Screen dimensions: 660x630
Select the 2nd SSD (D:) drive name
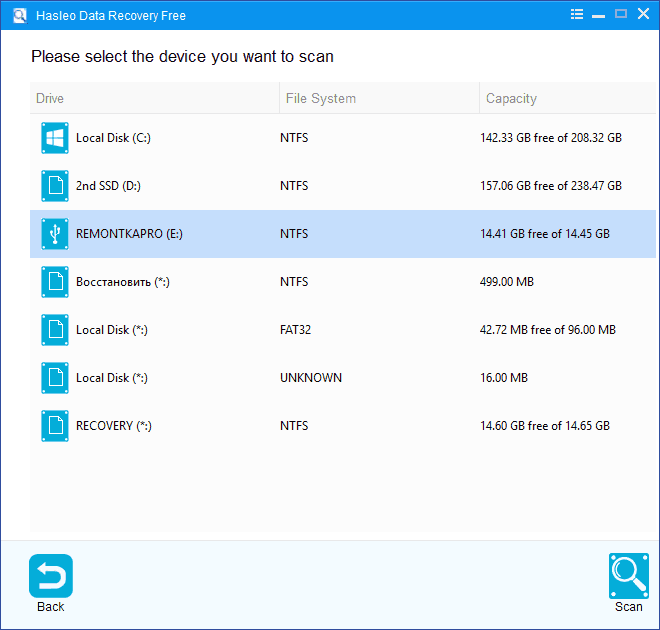click(110, 186)
